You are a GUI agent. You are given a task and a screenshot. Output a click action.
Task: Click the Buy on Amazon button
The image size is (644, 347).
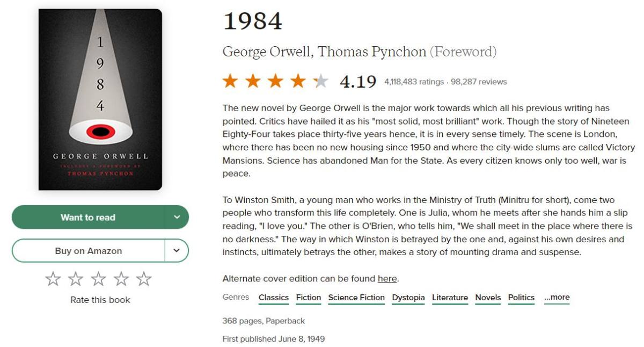88,251
